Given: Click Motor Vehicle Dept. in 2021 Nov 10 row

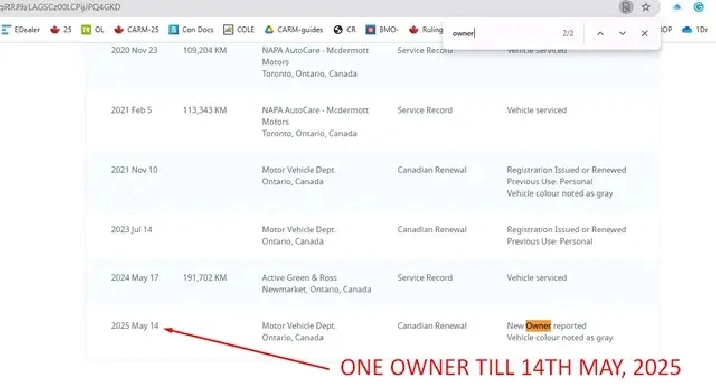Looking at the screenshot, I should click(298, 170).
